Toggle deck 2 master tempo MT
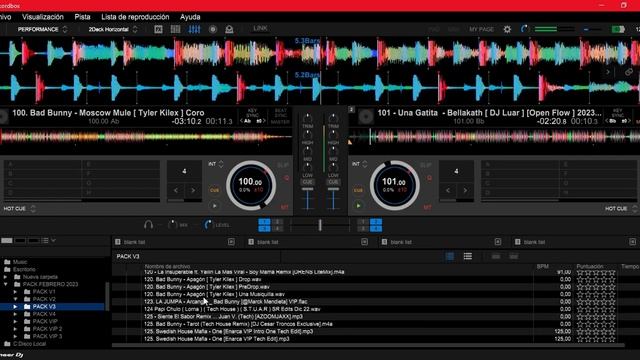The height and width of the screenshot is (360, 640). pyautogui.click(x=427, y=207)
